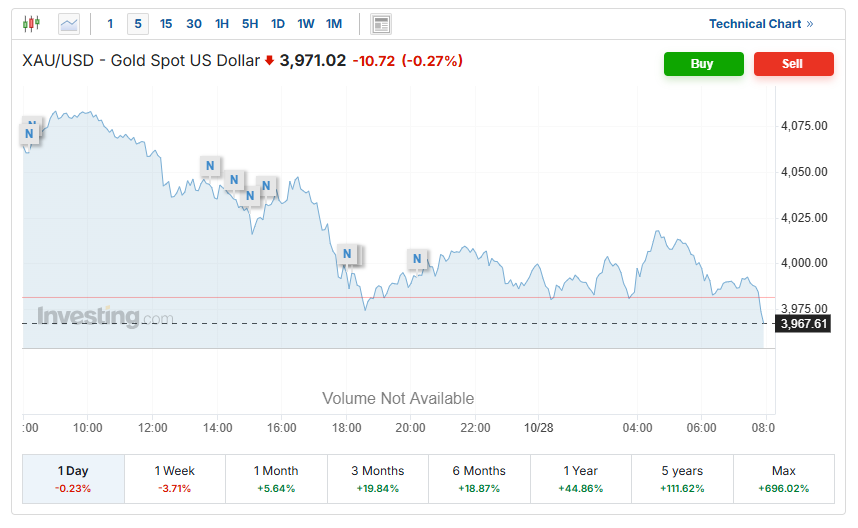
Task: Click the news marker near 20:00
Action: pyautogui.click(x=417, y=260)
